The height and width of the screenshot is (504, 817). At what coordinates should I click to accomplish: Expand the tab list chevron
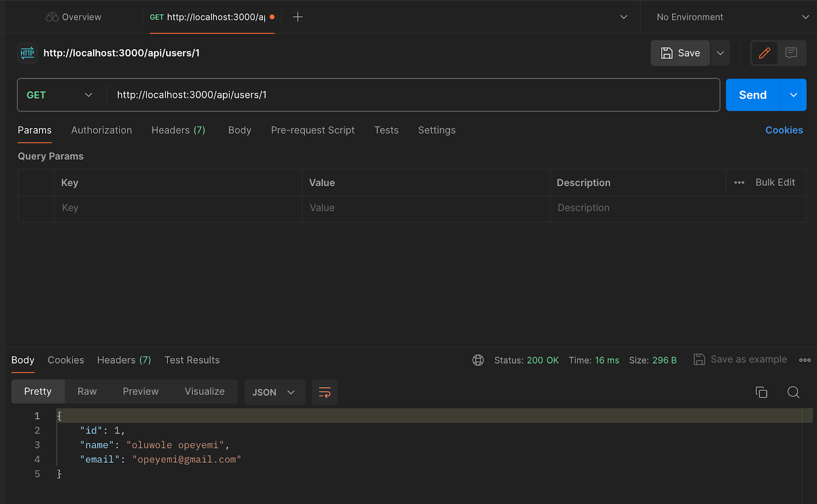623,17
